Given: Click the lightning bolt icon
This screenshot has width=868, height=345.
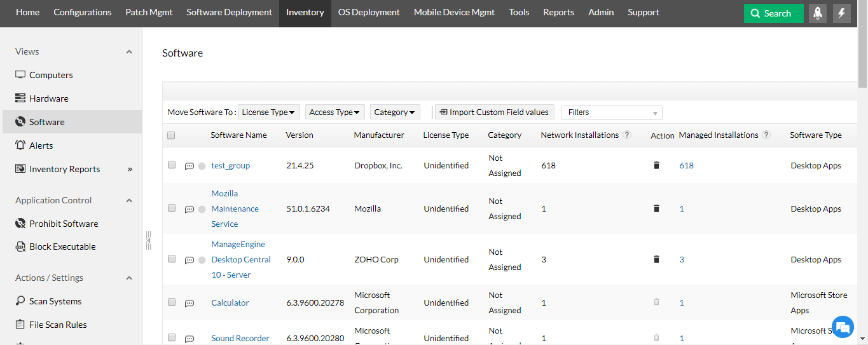Looking at the screenshot, I should coord(842,13).
